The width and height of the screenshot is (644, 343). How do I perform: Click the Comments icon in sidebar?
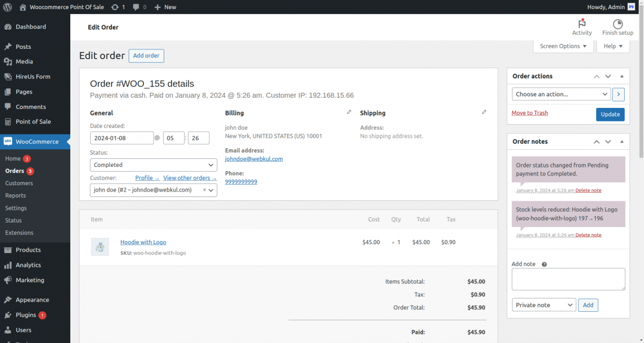point(8,107)
